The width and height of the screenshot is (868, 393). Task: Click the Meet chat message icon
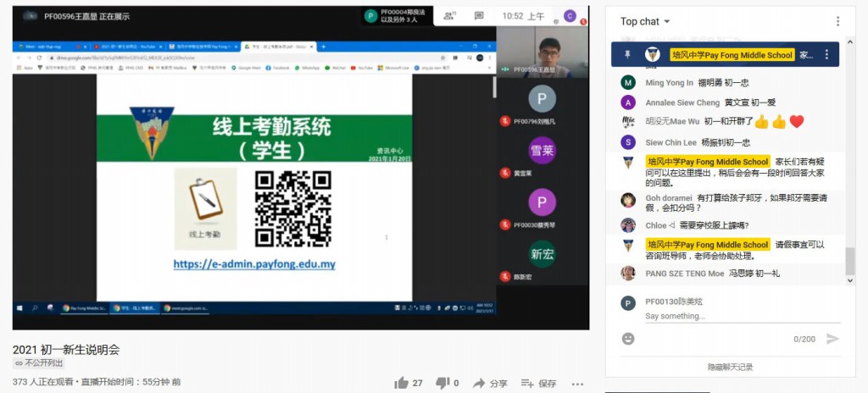point(480,16)
